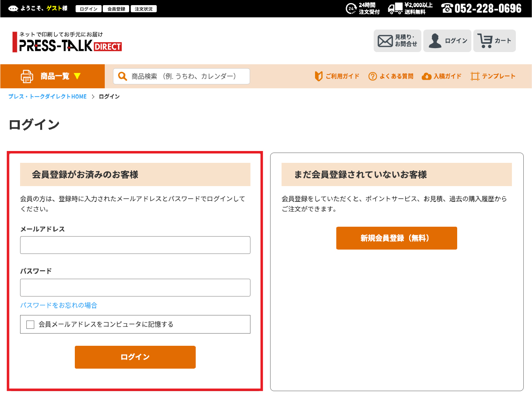Click the cloud upload icon for 入稿ガイド
Screen dimensions: 532x399
[426, 76]
